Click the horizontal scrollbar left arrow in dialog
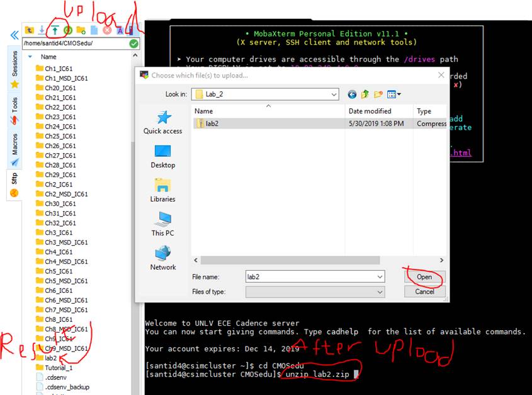The image size is (532, 395). (196, 260)
